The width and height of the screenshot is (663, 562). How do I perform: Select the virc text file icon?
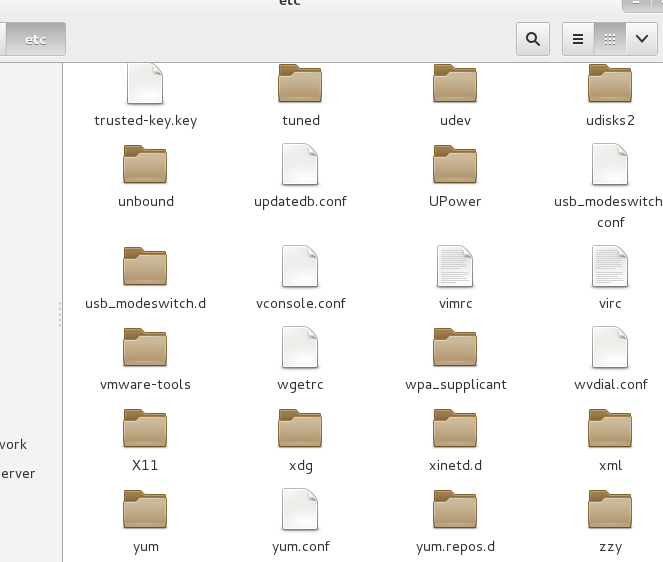click(610, 266)
